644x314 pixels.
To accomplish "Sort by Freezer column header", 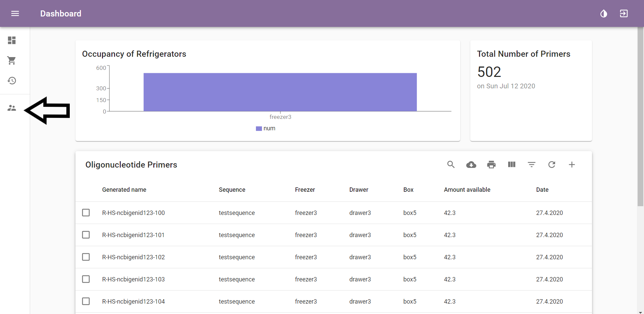I will (305, 190).
